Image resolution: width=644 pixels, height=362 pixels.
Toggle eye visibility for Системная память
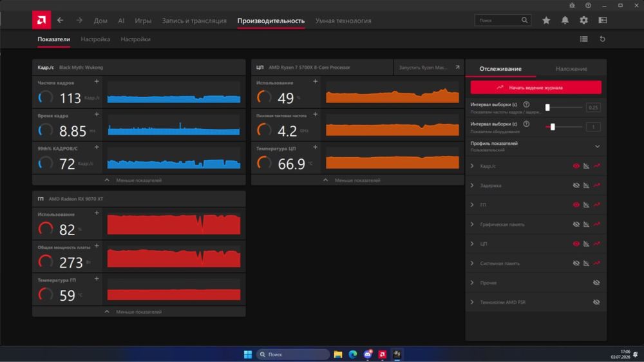coord(576,263)
